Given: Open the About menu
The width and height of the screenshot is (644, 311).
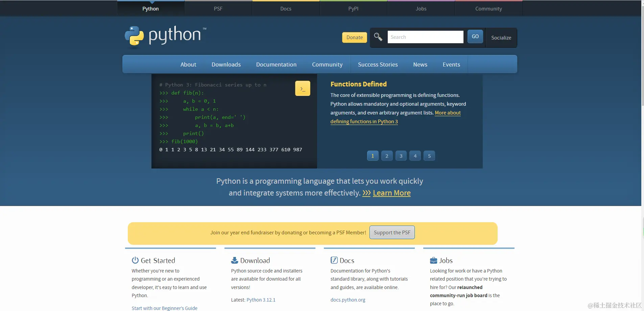Looking at the screenshot, I should [x=188, y=64].
